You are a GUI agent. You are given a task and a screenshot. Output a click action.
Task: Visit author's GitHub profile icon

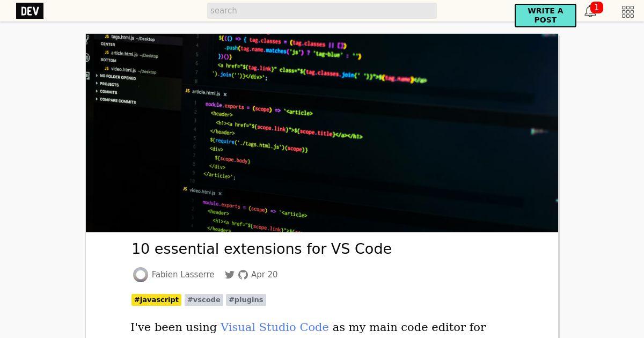coord(243,275)
